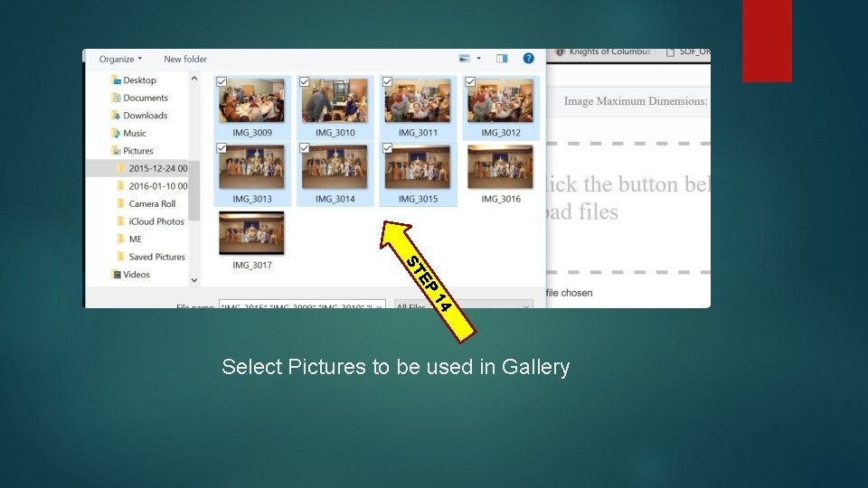Click the New folder button

point(184,59)
